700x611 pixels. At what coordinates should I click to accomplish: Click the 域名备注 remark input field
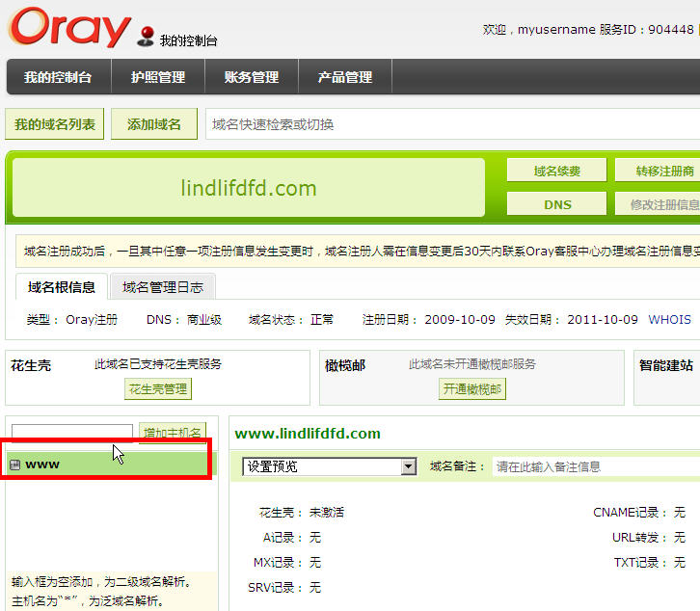point(596,466)
